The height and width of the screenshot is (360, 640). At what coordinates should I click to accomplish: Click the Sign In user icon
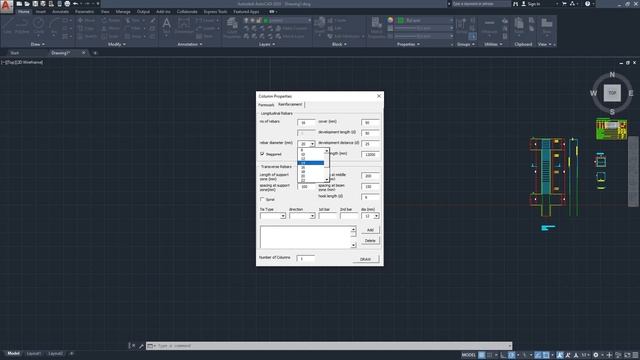pyautogui.click(x=524, y=4)
